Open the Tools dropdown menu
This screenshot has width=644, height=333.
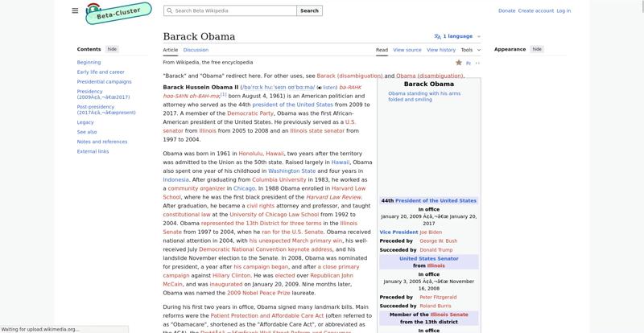(470, 50)
